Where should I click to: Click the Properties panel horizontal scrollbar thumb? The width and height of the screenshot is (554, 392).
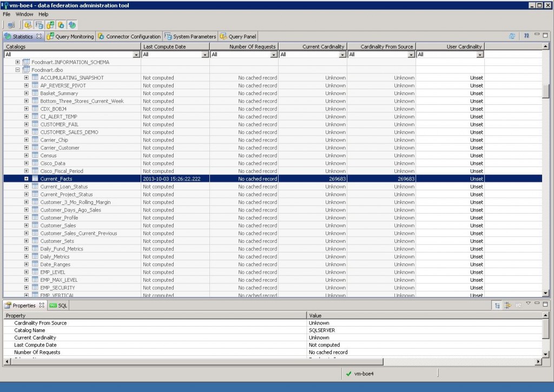coord(197,361)
